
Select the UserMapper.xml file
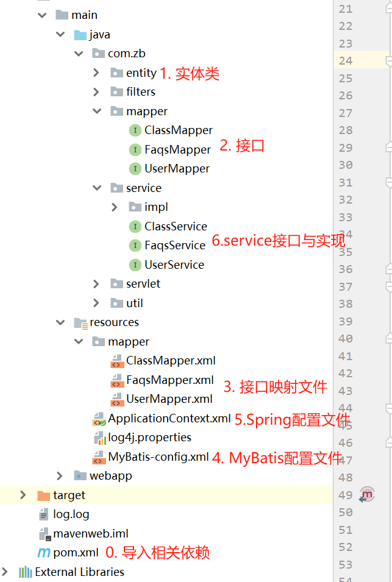(x=169, y=399)
